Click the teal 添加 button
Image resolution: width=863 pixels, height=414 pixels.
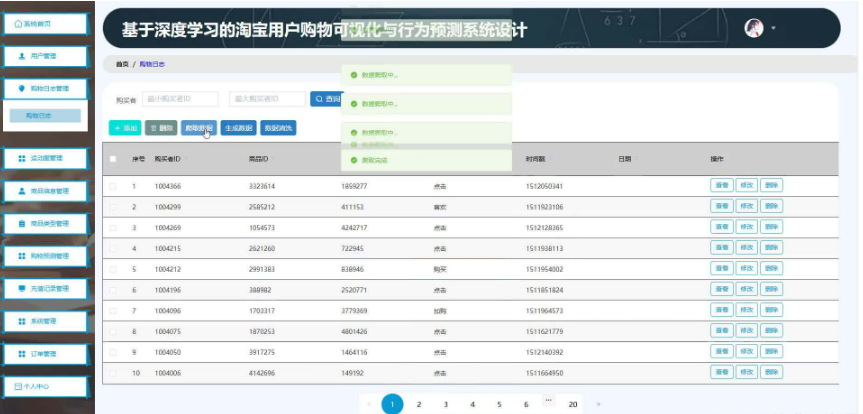125,128
